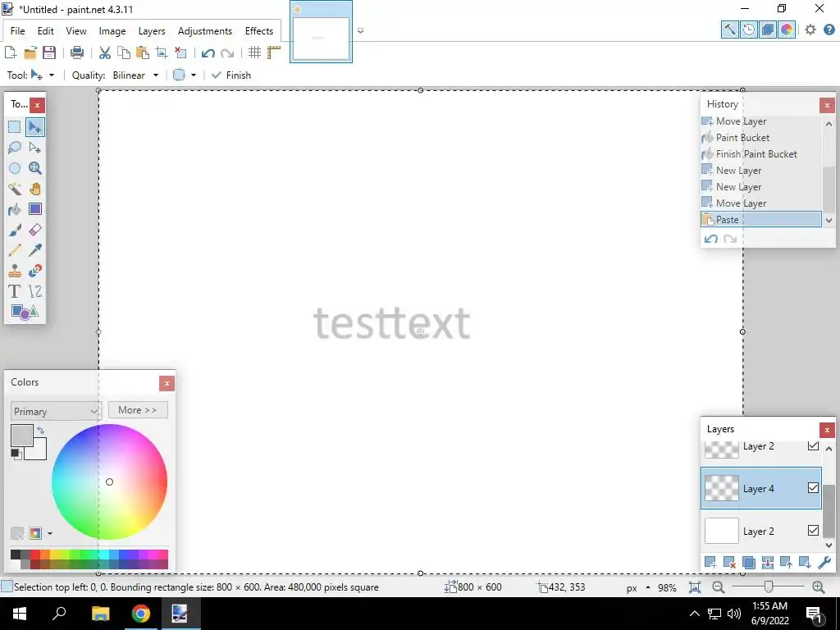Open the image list dropdown arrow
The height and width of the screenshot is (630, 840).
[x=361, y=31]
